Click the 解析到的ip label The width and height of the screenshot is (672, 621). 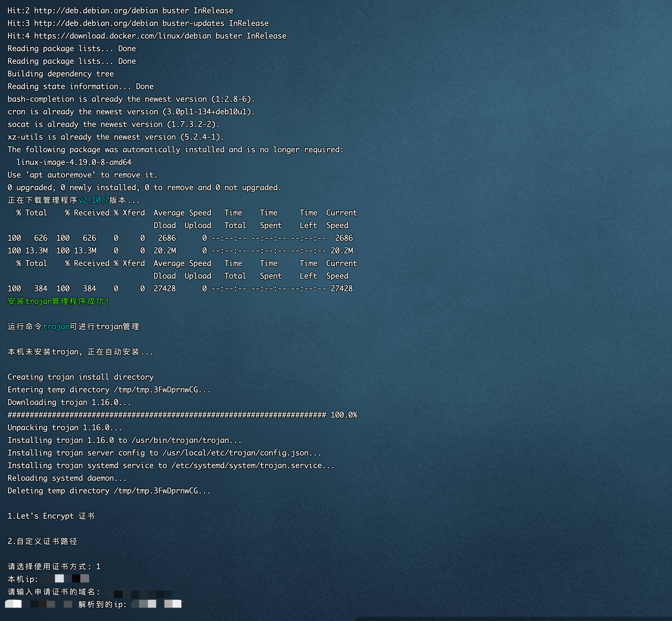tap(103, 605)
